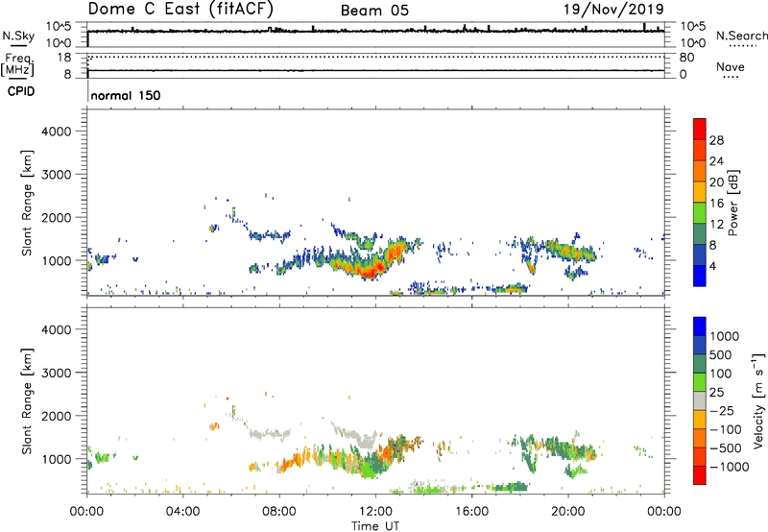The height and width of the screenshot is (532, 768).
Task: Click the '4' tick on the Power scale
Action: [712, 266]
